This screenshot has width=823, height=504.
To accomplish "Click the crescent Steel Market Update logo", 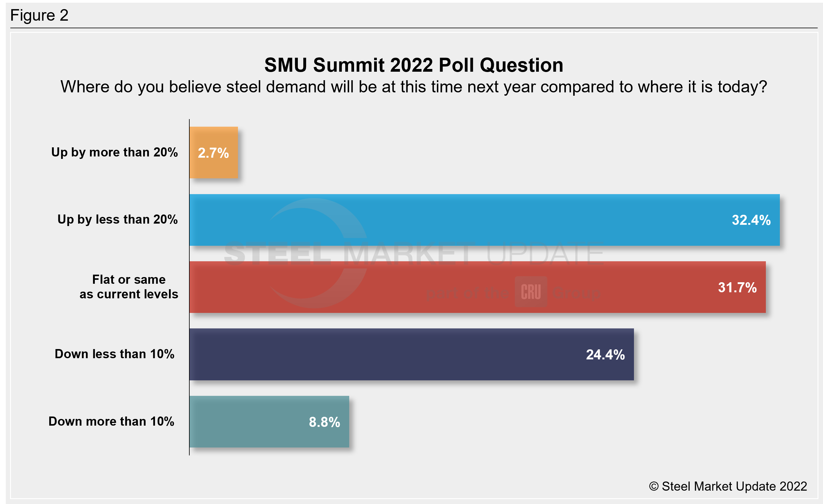I will tap(317, 253).
